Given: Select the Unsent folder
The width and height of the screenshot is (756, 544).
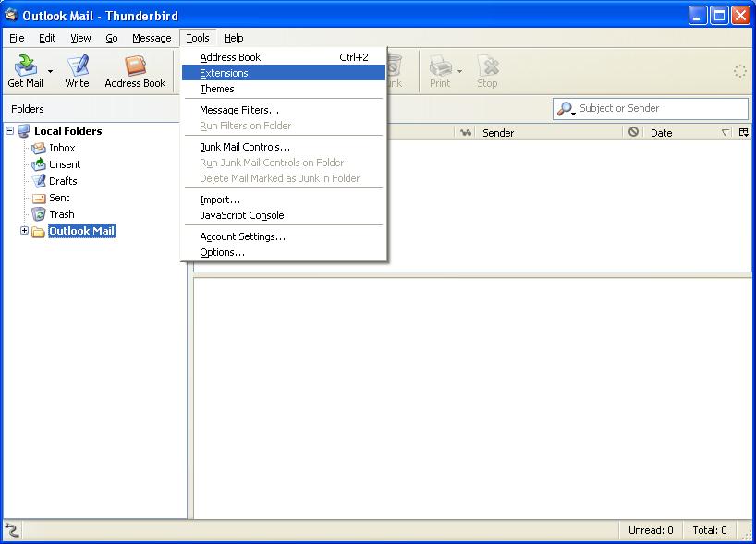Looking at the screenshot, I should tap(65, 164).
